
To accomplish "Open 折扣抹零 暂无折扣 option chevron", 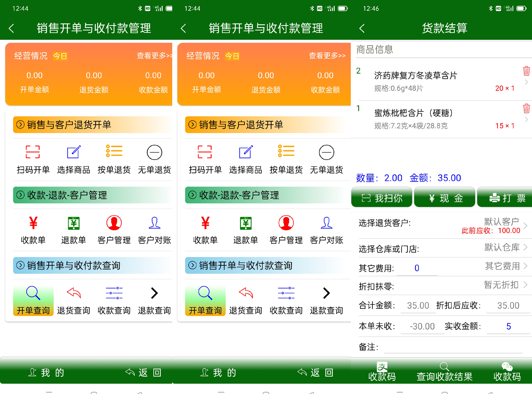I will (526, 285).
